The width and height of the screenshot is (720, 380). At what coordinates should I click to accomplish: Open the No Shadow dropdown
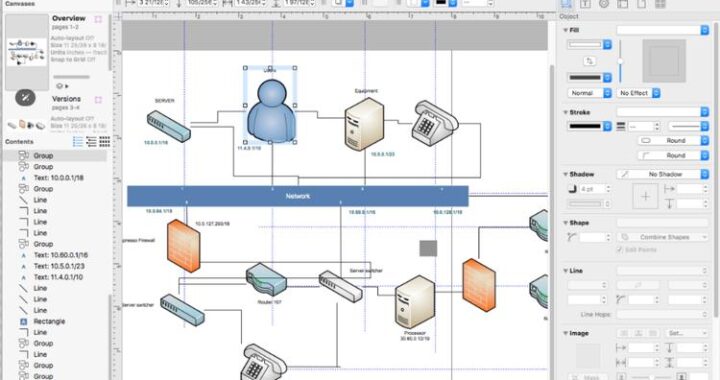(663, 174)
